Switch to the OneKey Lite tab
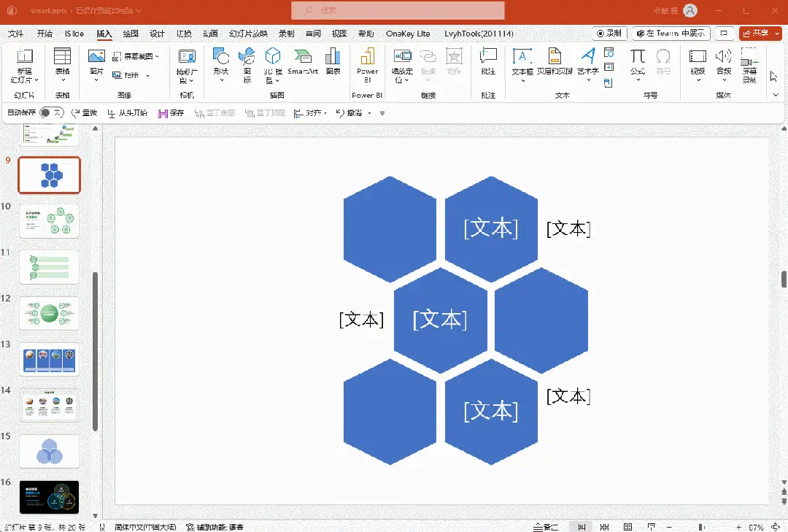788x532 pixels. [x=408, y=34]
